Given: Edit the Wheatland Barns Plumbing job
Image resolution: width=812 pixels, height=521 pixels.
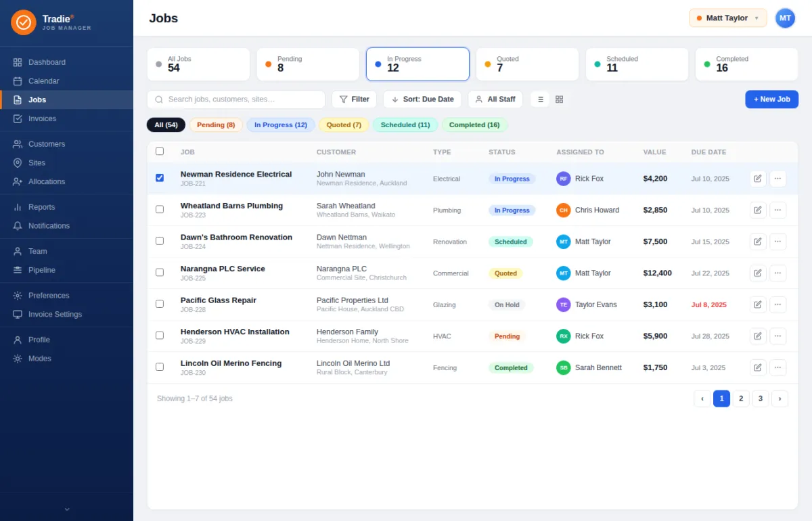Looking at the screenshot, I should [x=758, y=210].
